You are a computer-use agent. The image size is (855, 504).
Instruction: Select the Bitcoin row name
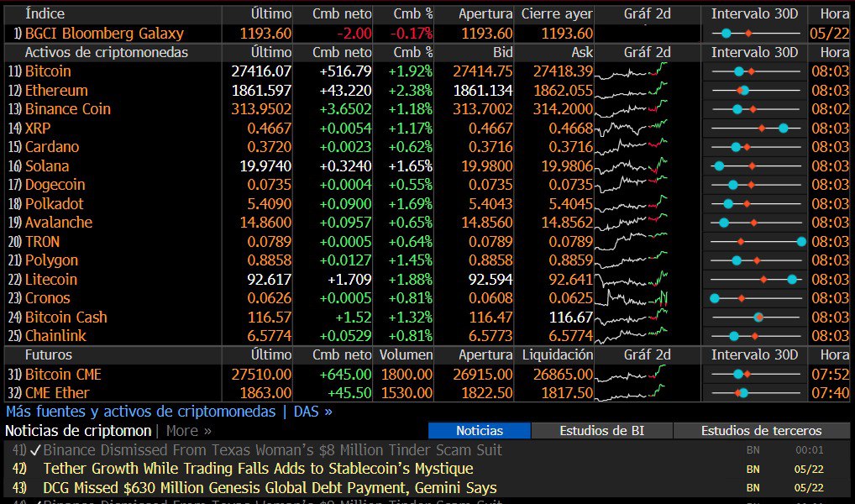48,71
